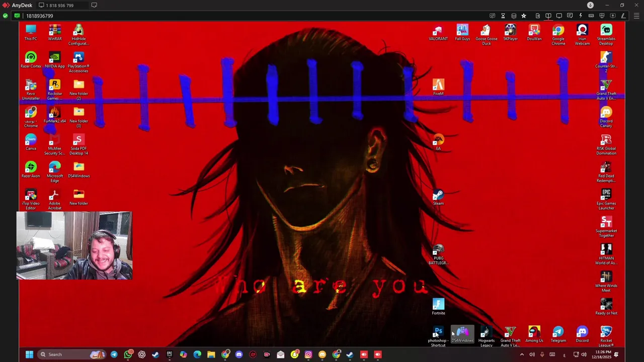Select the Soda PDF Desktop 14 icon

pyautogui.click(x=78, y=145)
